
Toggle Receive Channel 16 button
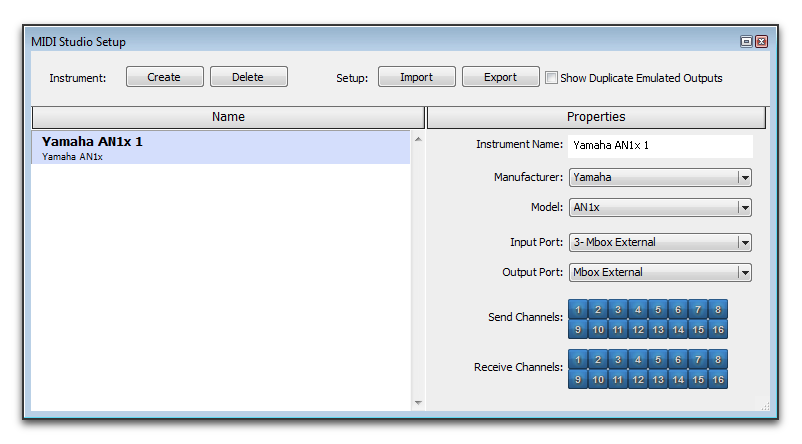click(718, 380)
